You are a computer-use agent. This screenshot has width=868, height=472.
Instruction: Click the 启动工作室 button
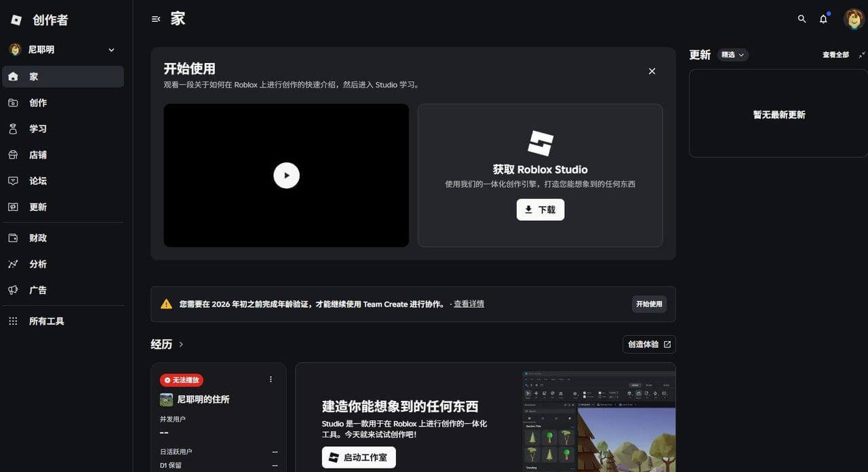coord(359,458)
